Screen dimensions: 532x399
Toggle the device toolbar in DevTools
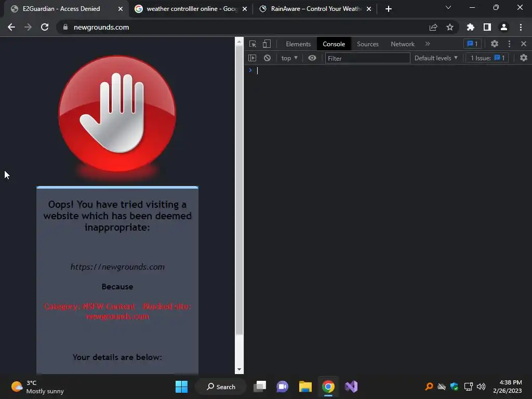pyautogui.click(x=267, y=44)
